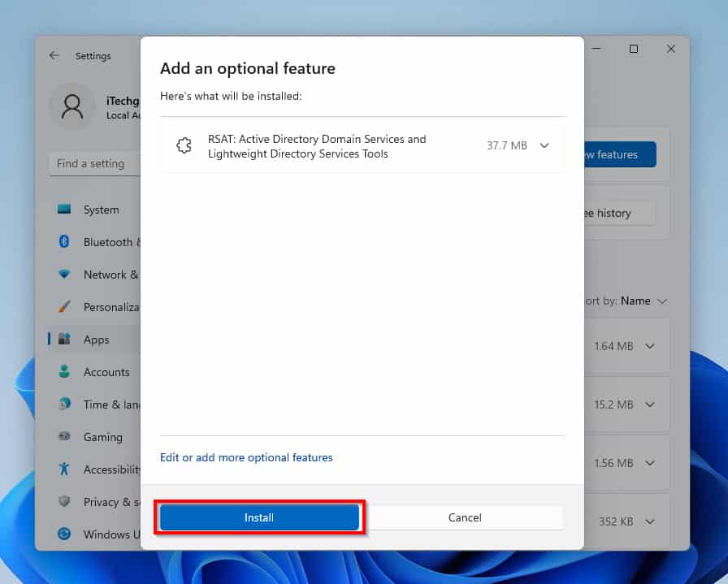728x584 pixels.
Task: Click the Personalization paintbrush icon
Action: (64, 306)
